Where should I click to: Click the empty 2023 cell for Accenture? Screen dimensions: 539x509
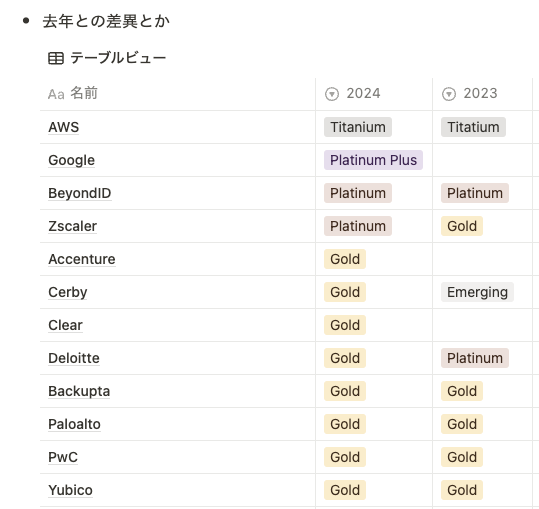[482, 259]
